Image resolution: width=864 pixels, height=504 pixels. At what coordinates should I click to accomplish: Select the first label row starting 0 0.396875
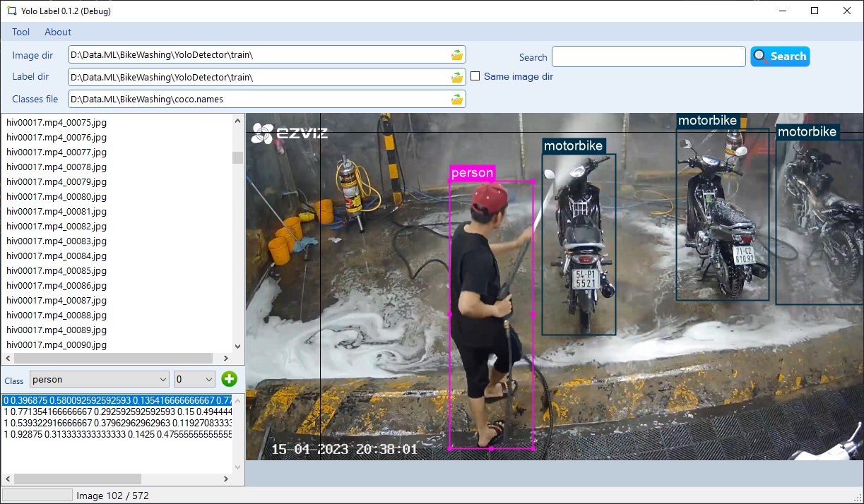pyautogui.click(x=117, y=400)
